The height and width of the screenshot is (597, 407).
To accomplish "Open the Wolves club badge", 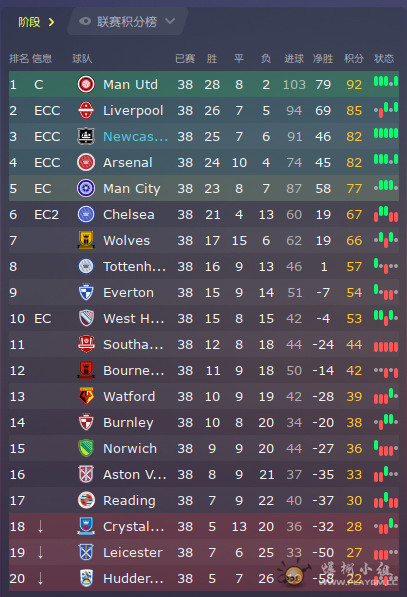I will 86,240.
